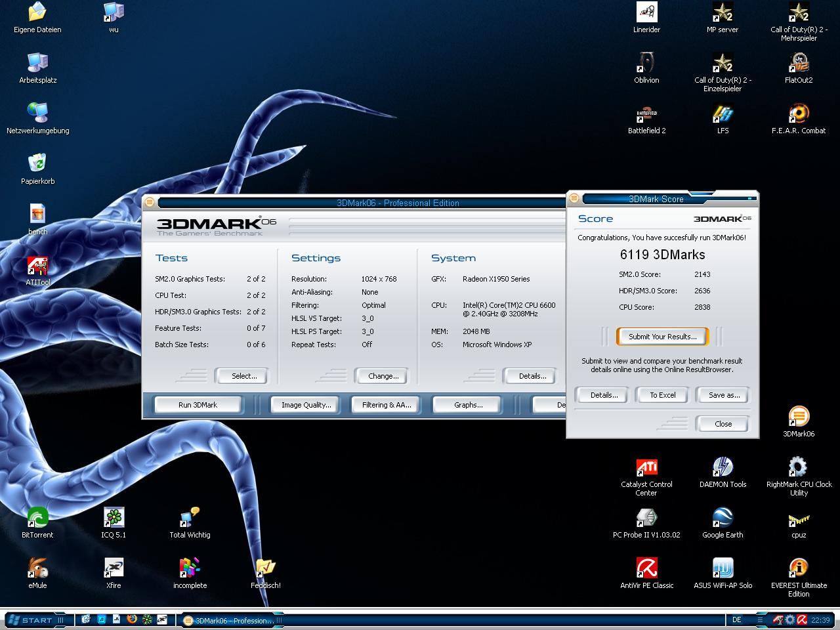Open the ATITool tray icon
Image resolution: width=840 pixels, height=630 pixels.
tap(778, 619)
